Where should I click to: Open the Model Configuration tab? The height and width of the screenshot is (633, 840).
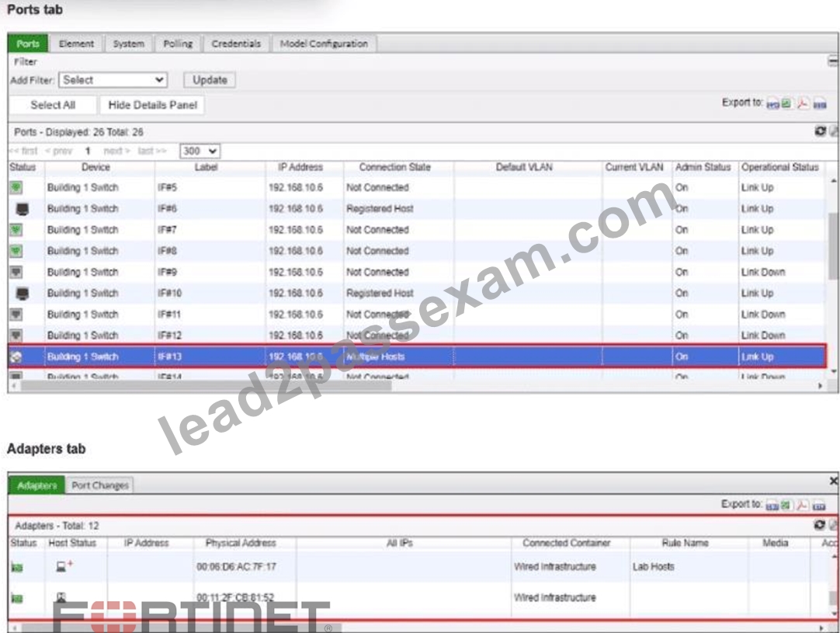coord(324,43)
